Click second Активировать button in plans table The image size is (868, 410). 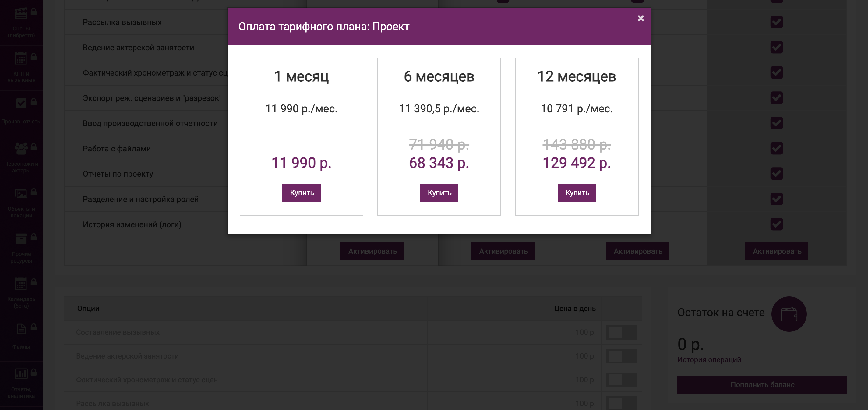click(x=503, y=251)
